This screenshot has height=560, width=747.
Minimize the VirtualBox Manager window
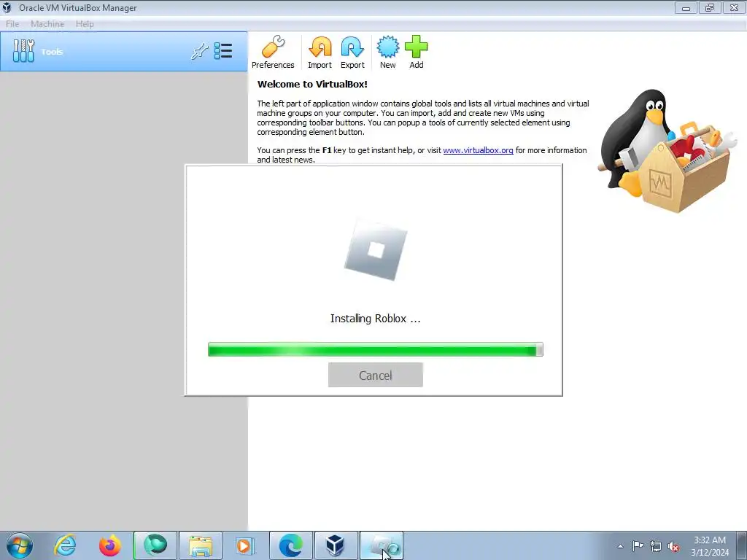click(x=686, y=8)
